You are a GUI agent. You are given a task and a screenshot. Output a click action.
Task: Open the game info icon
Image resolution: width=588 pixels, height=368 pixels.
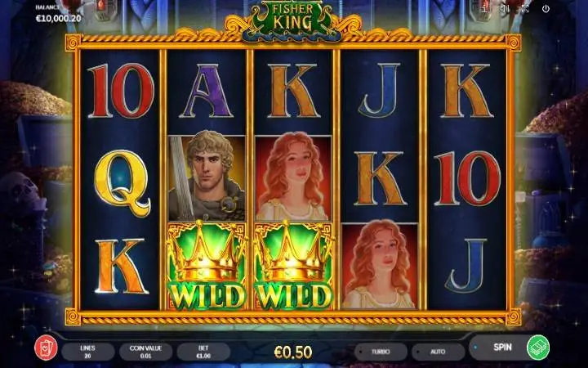[484, 9]
